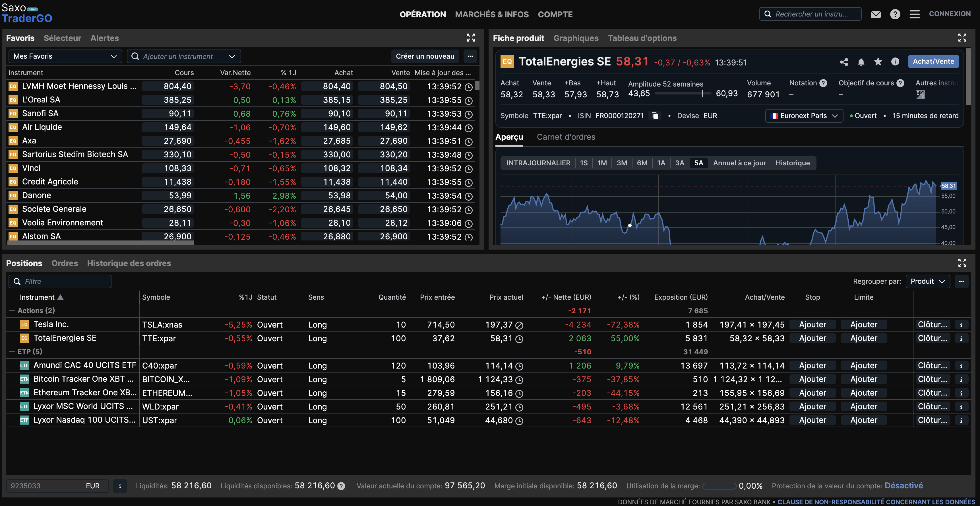Screen dimensions: 980x506
Task: Click the Tesla price unavailable icon
Action: click(519, 325)
